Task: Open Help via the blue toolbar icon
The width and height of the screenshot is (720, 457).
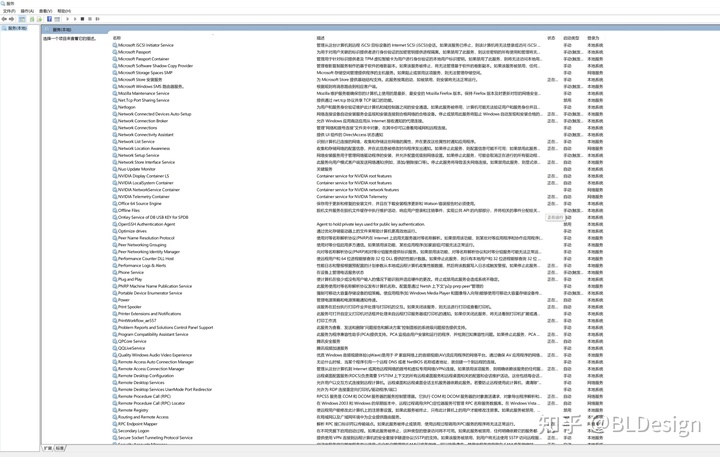Action: point(49,19)
